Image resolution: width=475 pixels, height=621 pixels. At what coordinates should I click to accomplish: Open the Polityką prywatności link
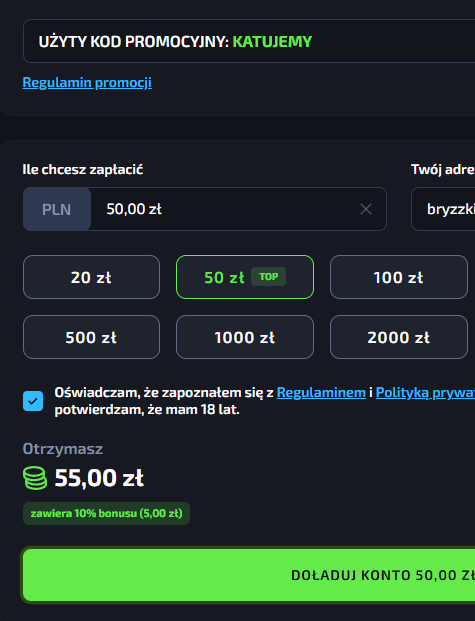click(425, 392)
